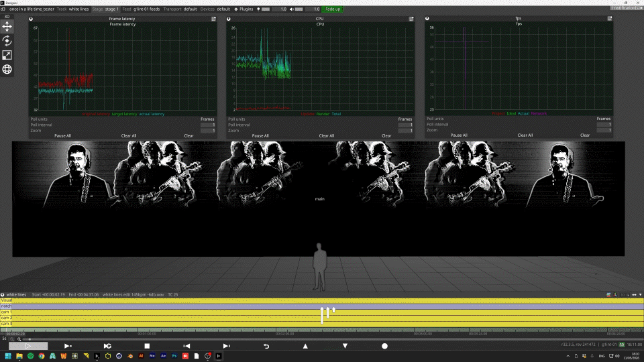Click Clear All in Frame latency panel
This screenshot has height=362, width=644.
(129, 136)
